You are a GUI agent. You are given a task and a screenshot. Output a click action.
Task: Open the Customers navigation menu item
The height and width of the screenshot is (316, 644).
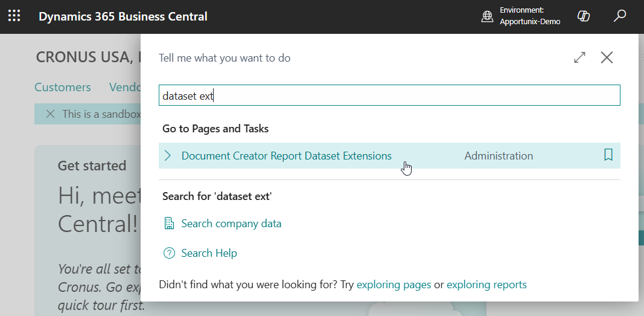(x=63, y=87)
